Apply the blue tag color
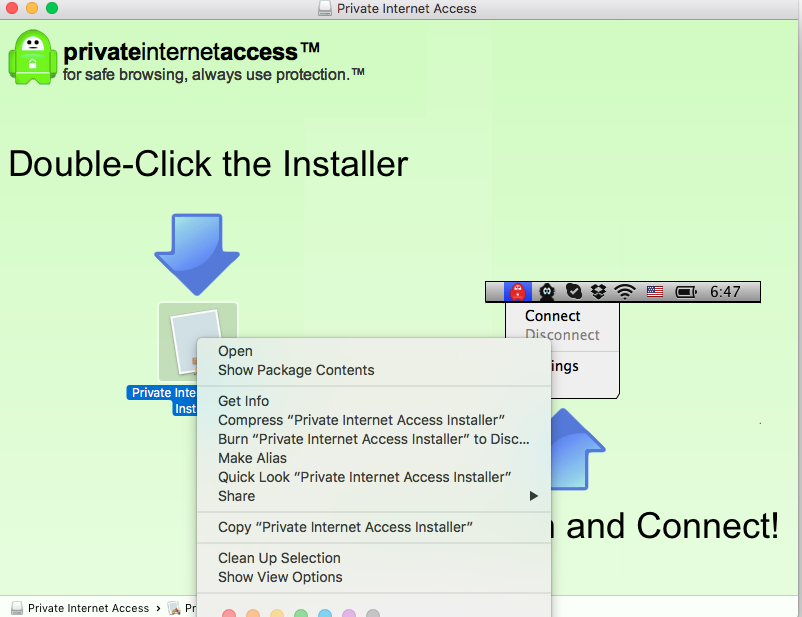This screenshot has height=617, width=802. pos(325,613)
